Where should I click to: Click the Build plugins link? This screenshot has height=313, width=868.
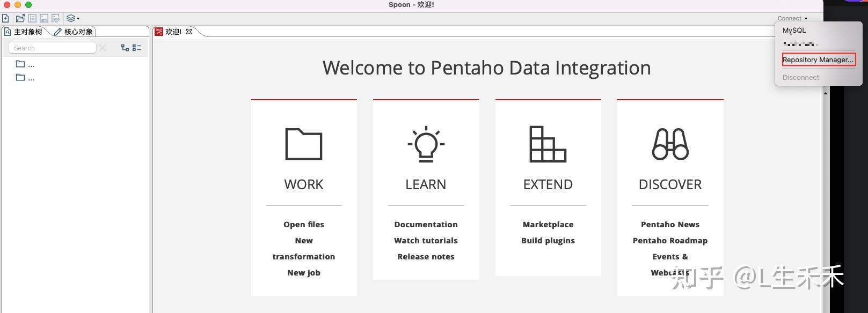pyautogui.click(x=548, y=241)
